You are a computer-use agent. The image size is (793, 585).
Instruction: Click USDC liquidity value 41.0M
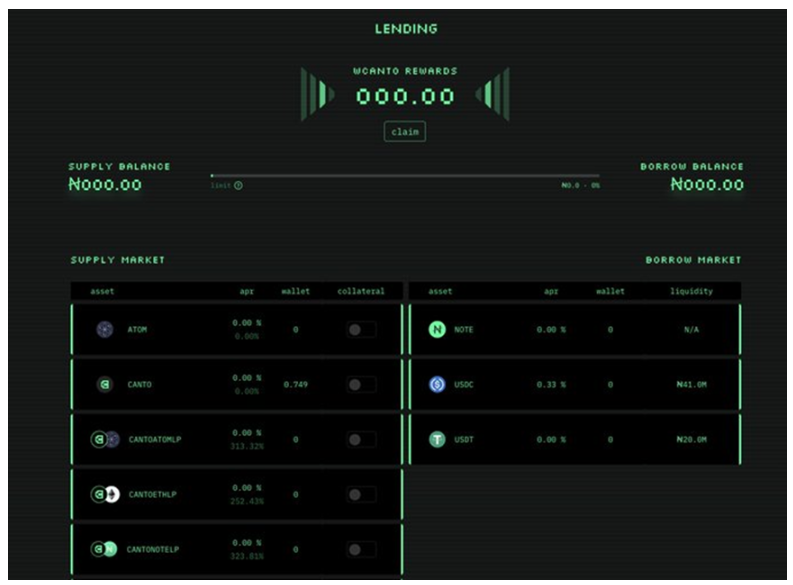pos(691,384)
